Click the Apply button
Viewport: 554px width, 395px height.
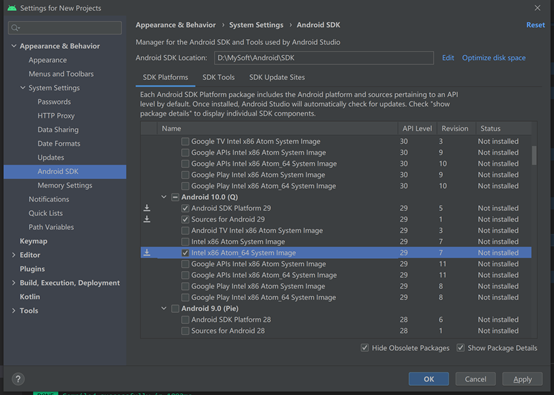point(522,379)
